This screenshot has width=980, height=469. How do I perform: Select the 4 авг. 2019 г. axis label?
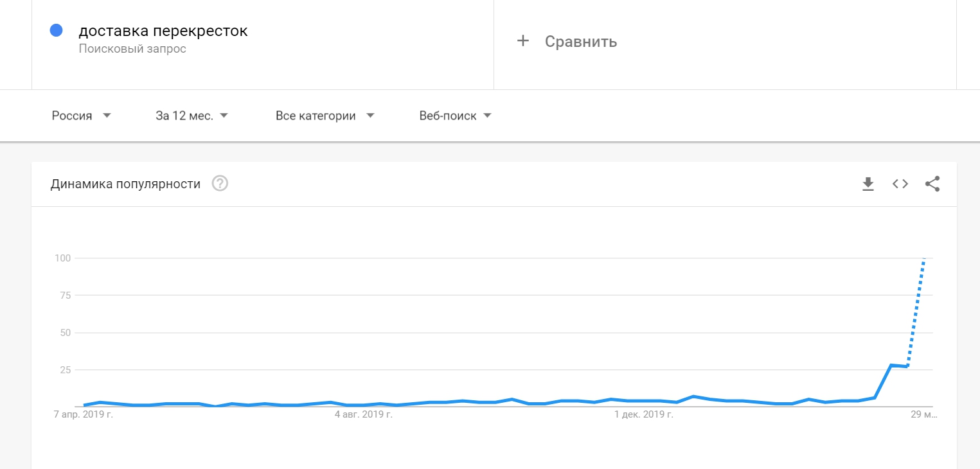(x=364, y=415)
